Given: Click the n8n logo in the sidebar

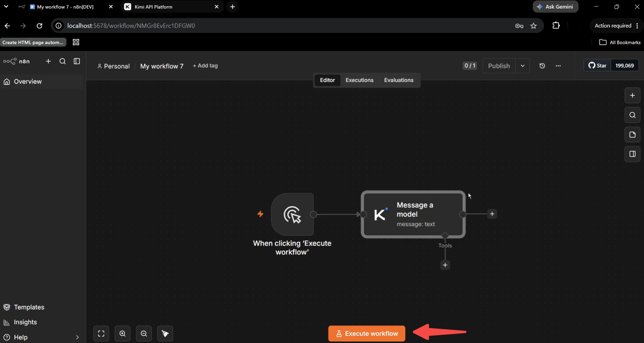Looking at the screenshot, I should pos(16,61).
